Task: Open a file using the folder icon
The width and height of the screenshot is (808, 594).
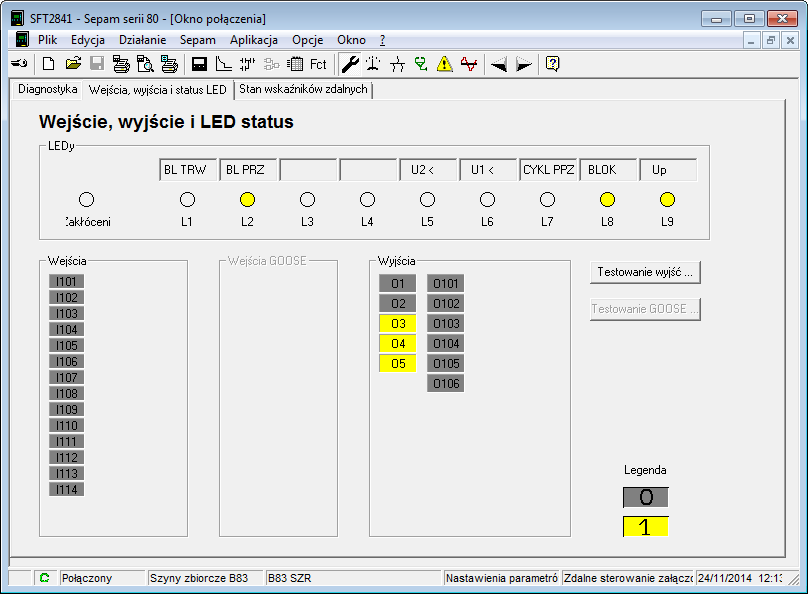Action: click(73, 64)
